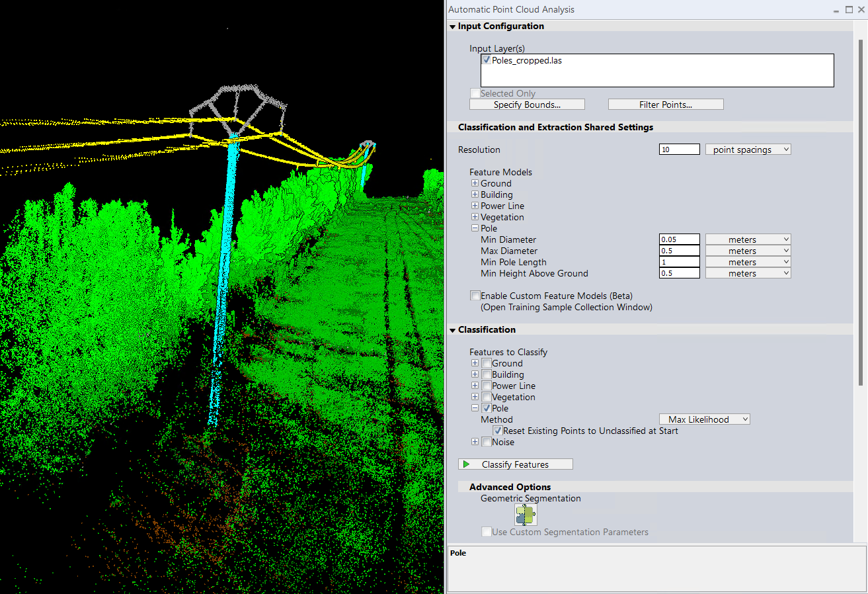The width and height of the screenshot is (868, 594).
Task: Click the Min Height Above Ground value field
Action: coord(680,273)
